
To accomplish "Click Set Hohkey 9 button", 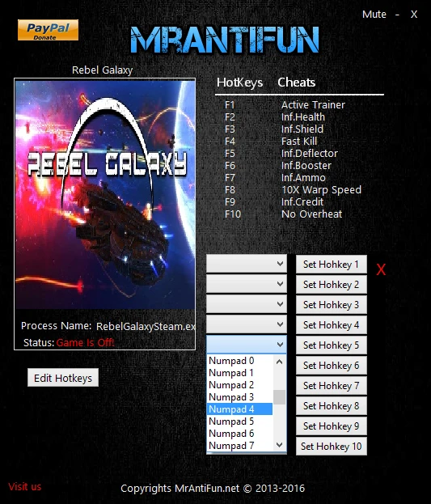I will pos(331,426).
